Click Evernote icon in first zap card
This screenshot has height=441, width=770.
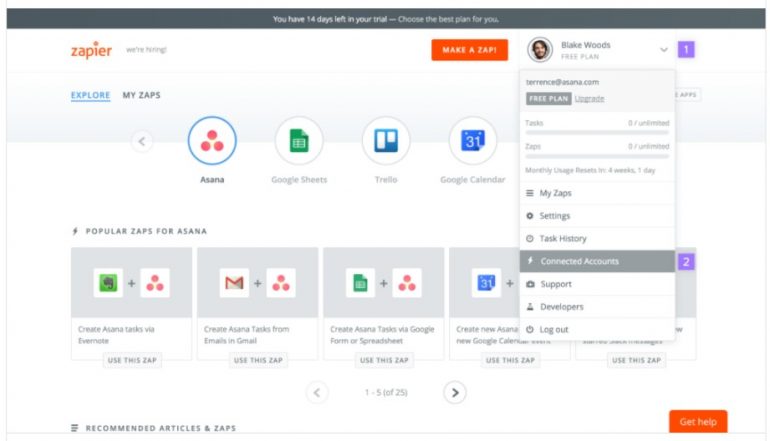[x=109, y=283]
